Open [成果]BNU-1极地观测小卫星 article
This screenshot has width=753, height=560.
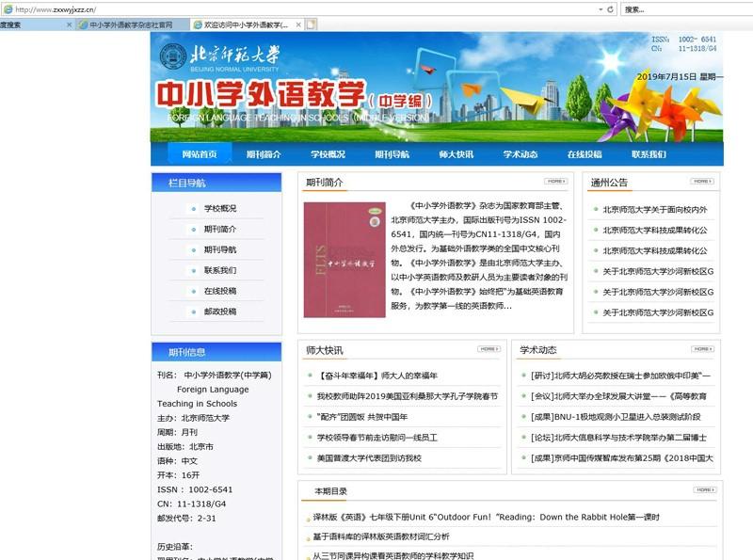click(616, 417)
